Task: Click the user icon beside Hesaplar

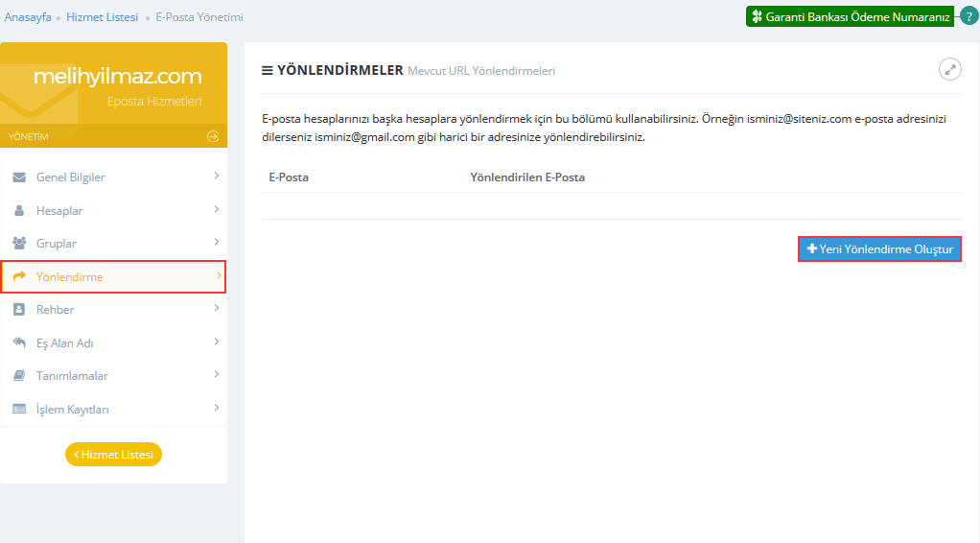Action: click(19, 210)
